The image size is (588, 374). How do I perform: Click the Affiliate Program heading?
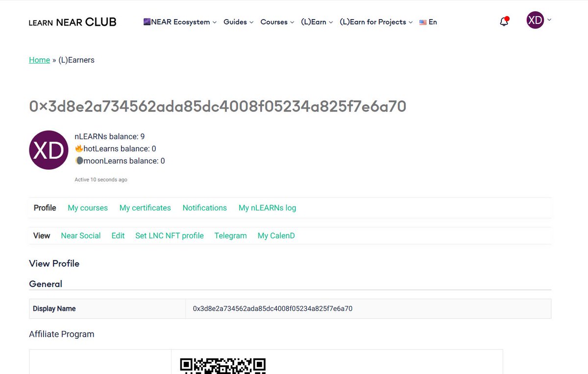click(x=62, y=334)
